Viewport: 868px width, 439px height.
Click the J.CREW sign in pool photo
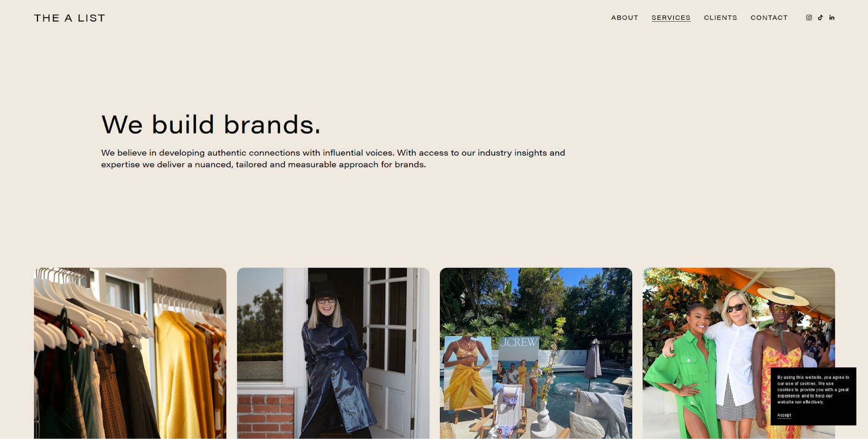tap(519, 342)
